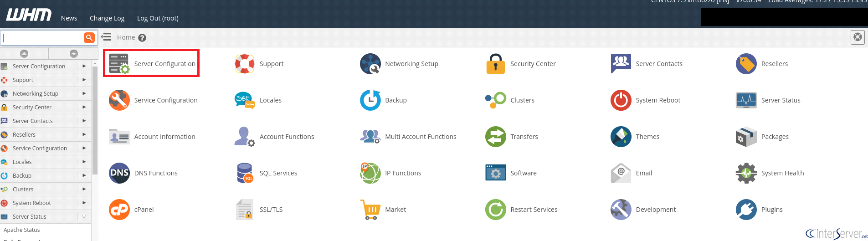Open Change Log in the top bar

click(x=107, y=18)
